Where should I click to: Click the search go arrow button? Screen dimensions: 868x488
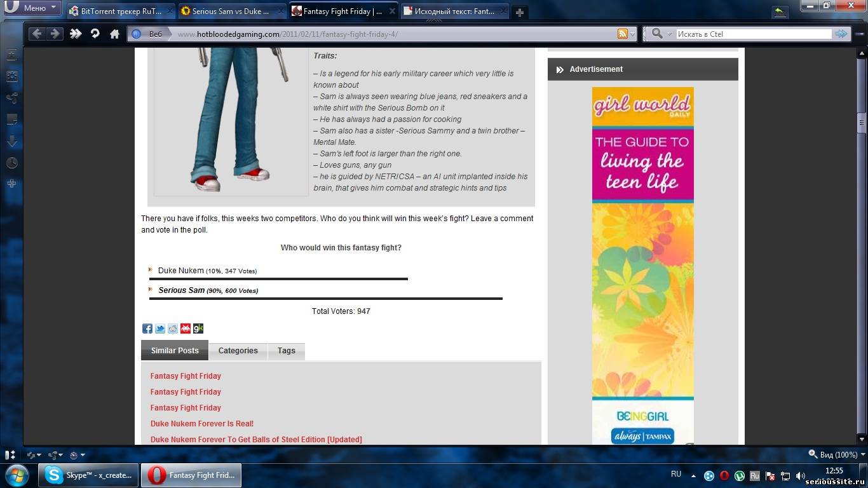[841, 34]
